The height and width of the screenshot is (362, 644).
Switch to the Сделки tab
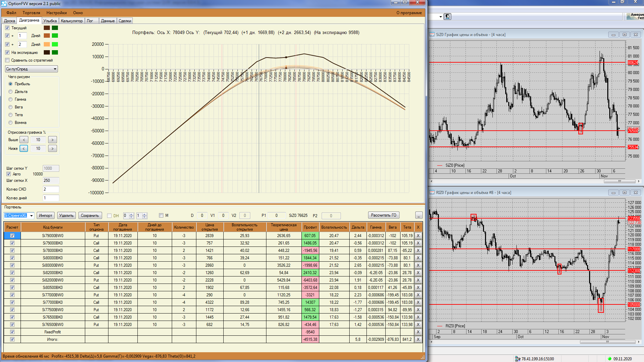pos(125,21)
